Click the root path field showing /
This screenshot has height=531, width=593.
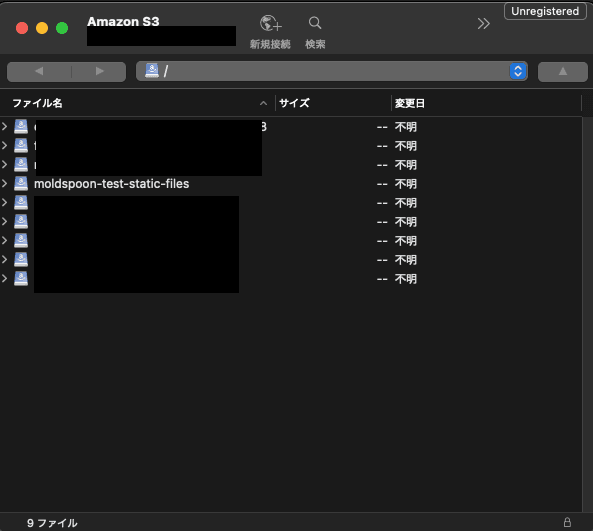(x=331, y=71)
